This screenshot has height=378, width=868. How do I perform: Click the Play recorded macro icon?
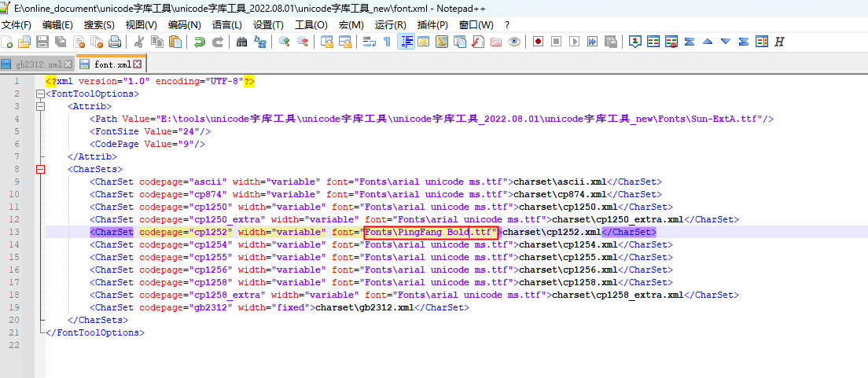(575, 42)
